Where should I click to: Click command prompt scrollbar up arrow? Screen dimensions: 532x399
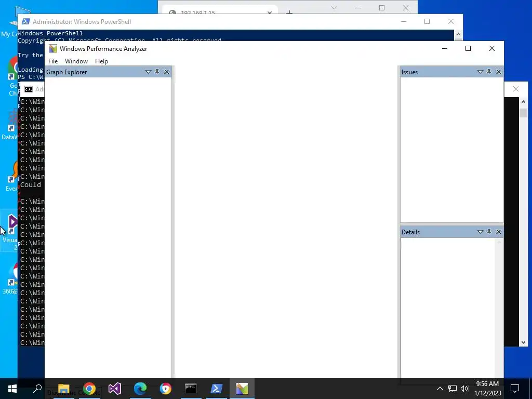(x=523, y=102)
